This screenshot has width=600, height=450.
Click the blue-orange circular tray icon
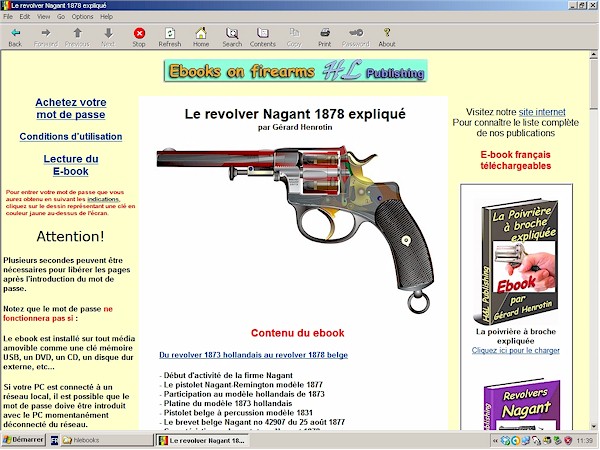pyautogui.click(x=515, y=441)
